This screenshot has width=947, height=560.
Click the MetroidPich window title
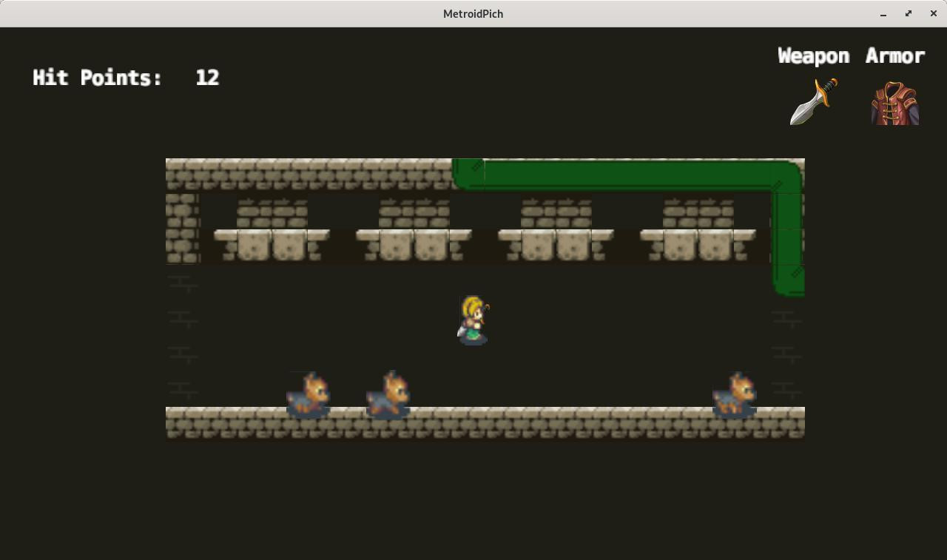(x=473, y=13)
